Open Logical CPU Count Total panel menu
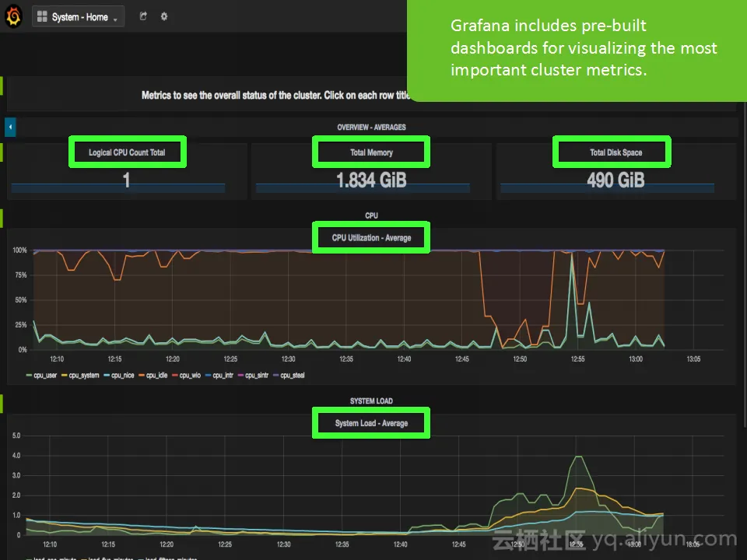The height and width of the screenshot is (560, 747). (127, 152)
